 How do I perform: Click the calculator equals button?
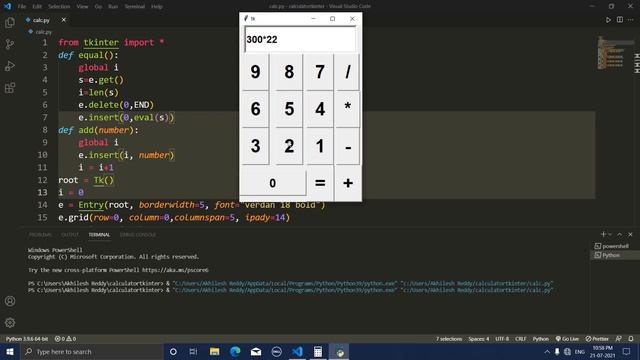coord(320,183)
